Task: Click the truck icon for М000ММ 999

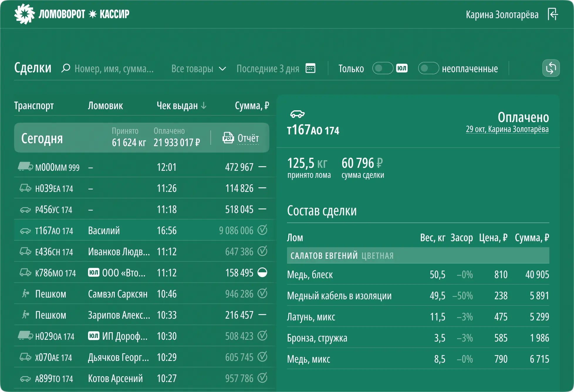Action: tap(25, 167)
